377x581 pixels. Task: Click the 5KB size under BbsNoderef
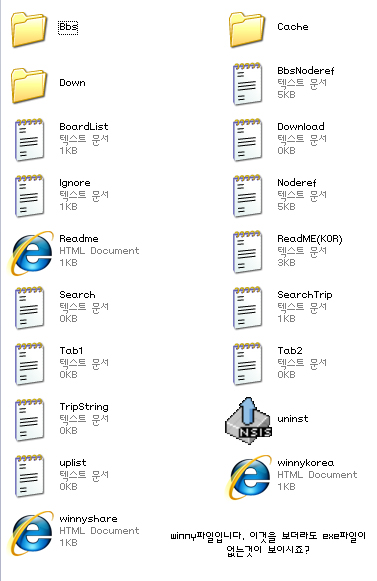tap(287, 95)
